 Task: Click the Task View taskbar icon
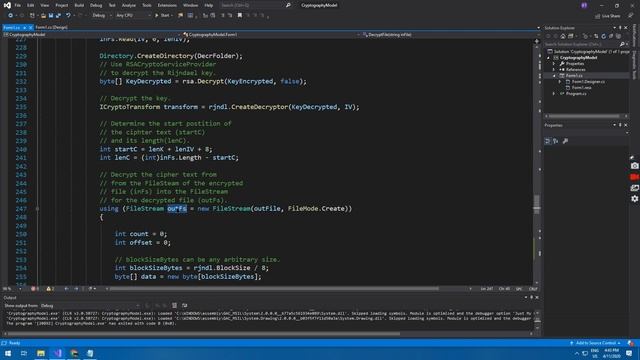pos(24,353)
